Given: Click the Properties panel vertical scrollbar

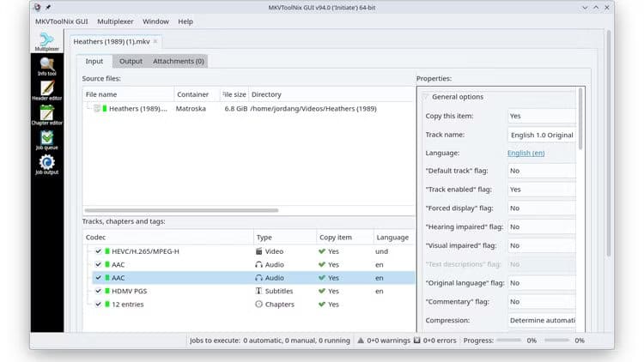Looking at the screenshot, I should 580,118.
